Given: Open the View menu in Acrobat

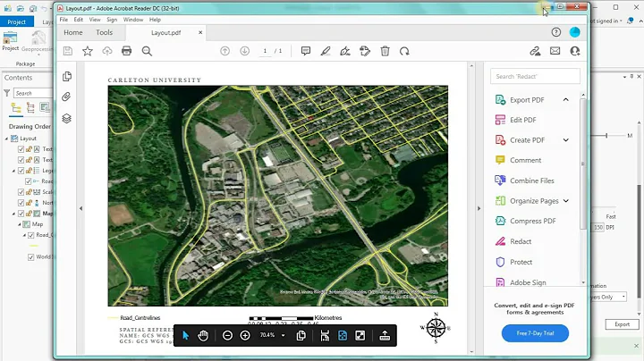Looking at the screenshot, I should [x=95, y=20].
